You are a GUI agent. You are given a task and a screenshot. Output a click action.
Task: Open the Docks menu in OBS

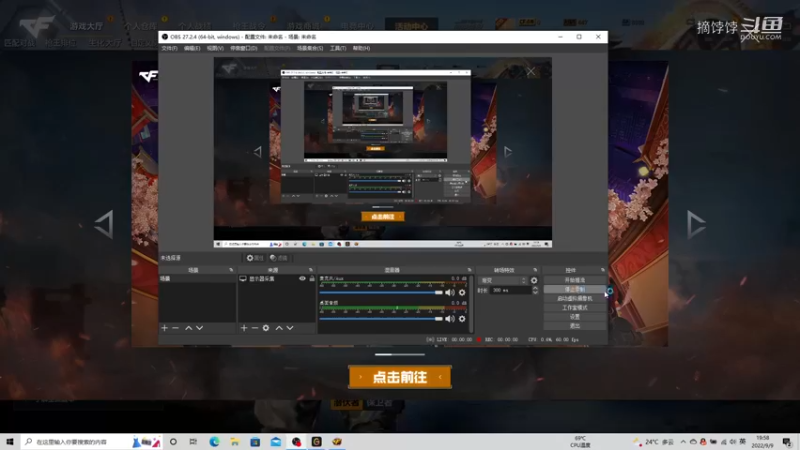tap(244, 48)
